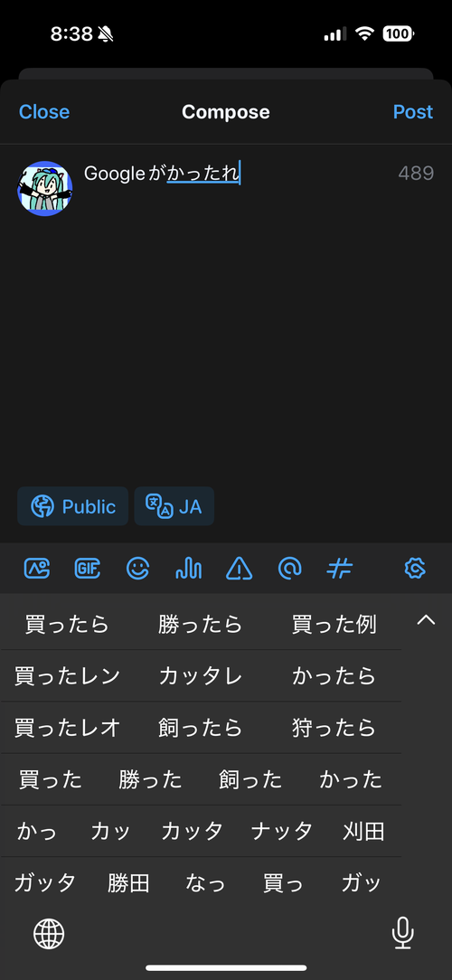Switch keyboard with the globe icon
The height and width of the screenshot is (980, 452).
[x=49, y=935]
